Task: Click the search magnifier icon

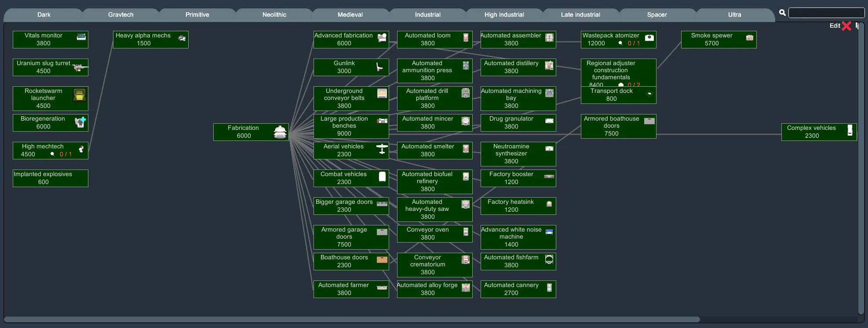Action: [x=782, y=13]
